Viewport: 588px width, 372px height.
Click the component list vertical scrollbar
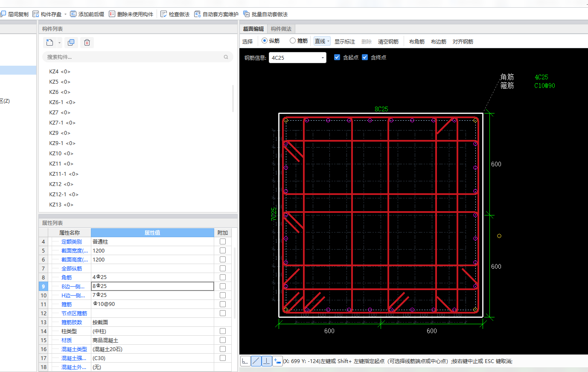pyautogui.click(x=233, y=99)
